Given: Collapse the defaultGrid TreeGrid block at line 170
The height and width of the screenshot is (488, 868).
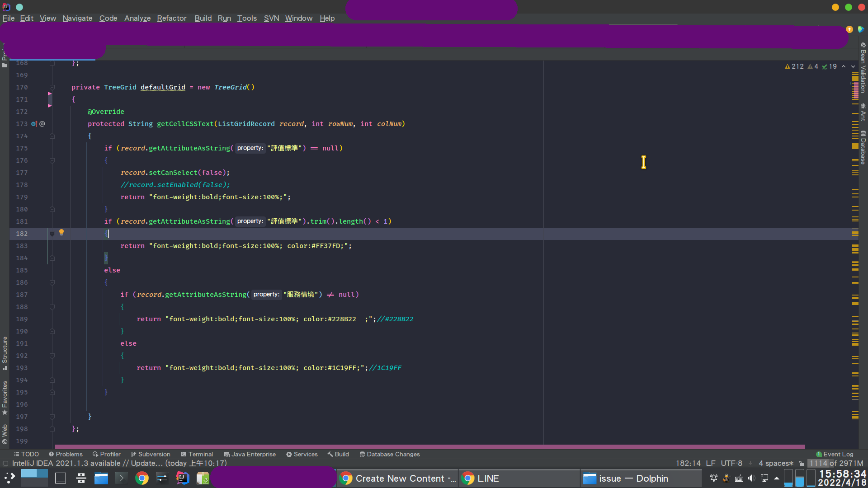Looking at the screenshot, I should (x=52, y=87).
